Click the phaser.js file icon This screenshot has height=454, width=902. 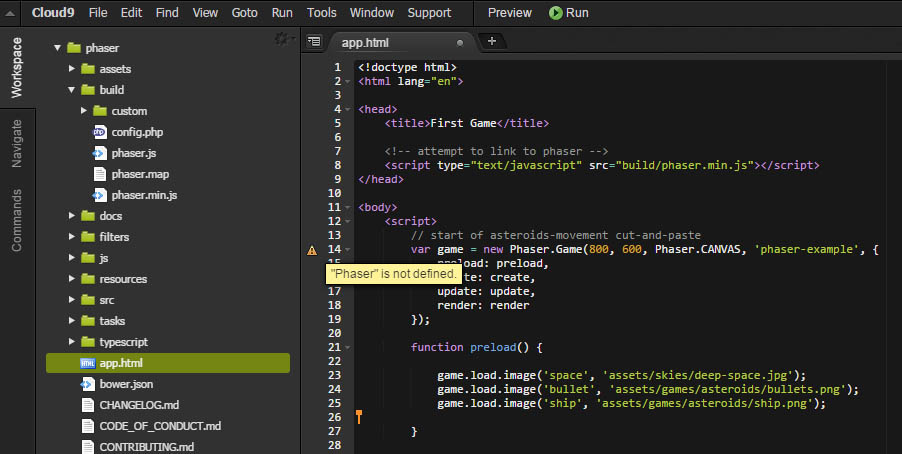(x=100, y=153)
